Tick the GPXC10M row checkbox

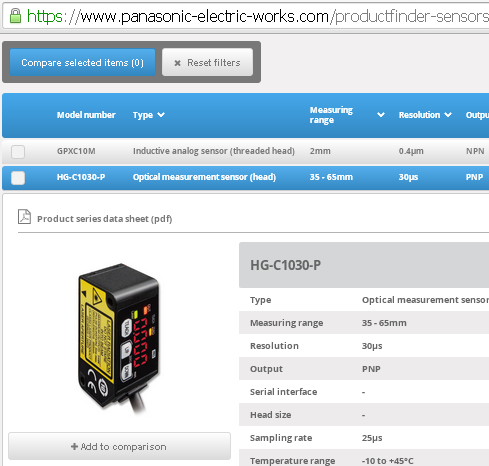tap(18, 152)
